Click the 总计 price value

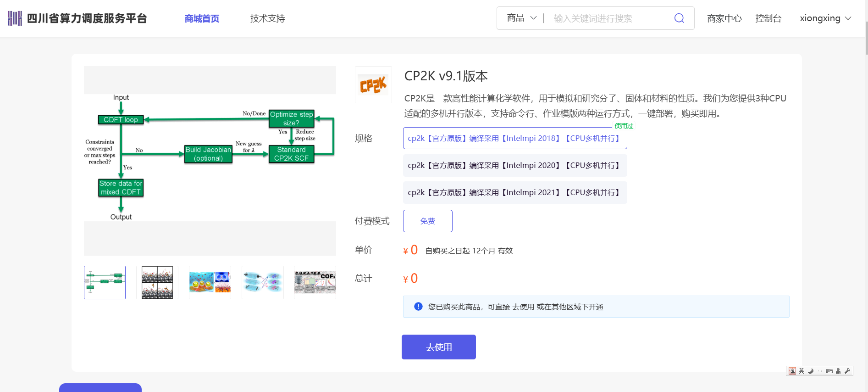(x=410, y=278)
